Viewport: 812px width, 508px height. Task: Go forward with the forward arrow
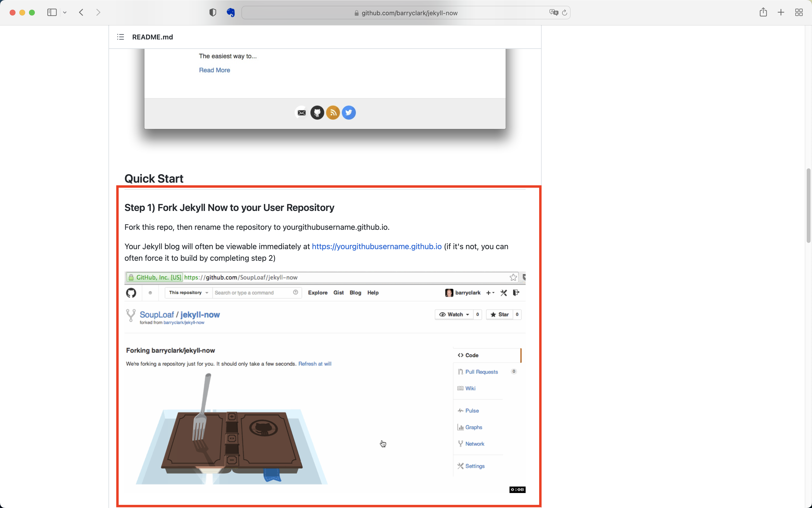click(x=98, y=12)
